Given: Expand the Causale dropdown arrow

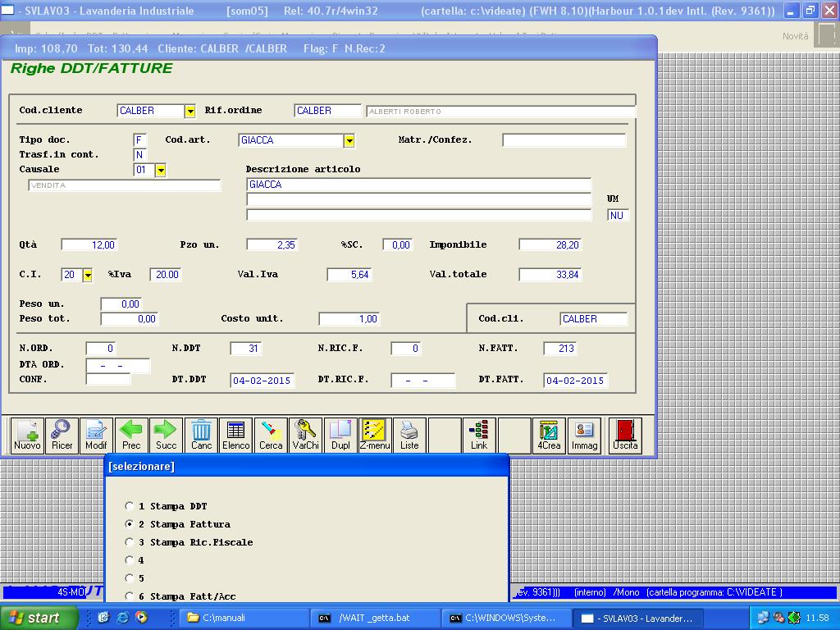Looking at the screenshot, I should [x=160, y=171].
